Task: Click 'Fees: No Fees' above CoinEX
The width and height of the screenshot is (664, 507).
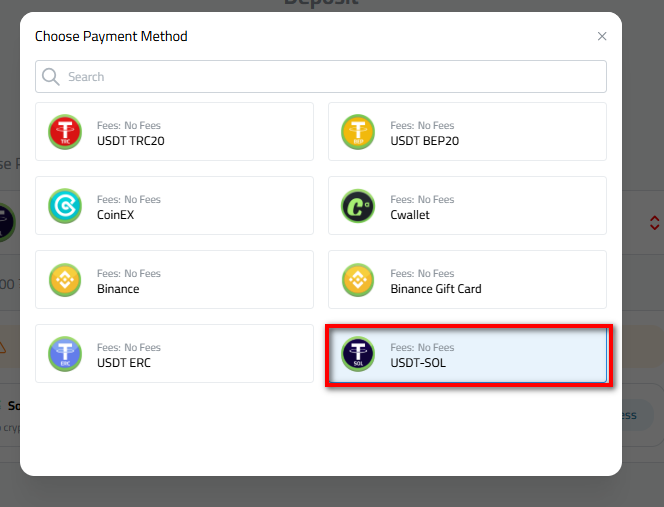Action: tap(129, 199)
